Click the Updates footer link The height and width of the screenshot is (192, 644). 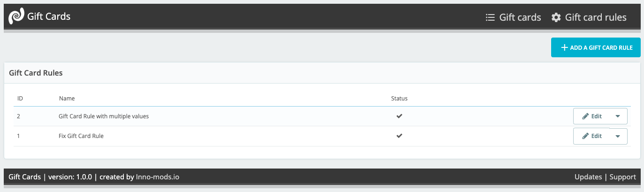pos(588,177)
